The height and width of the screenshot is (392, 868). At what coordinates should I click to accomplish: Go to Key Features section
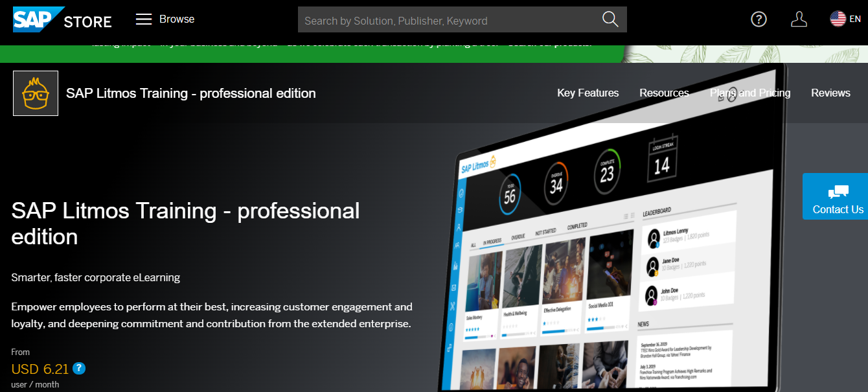[588, 93]
